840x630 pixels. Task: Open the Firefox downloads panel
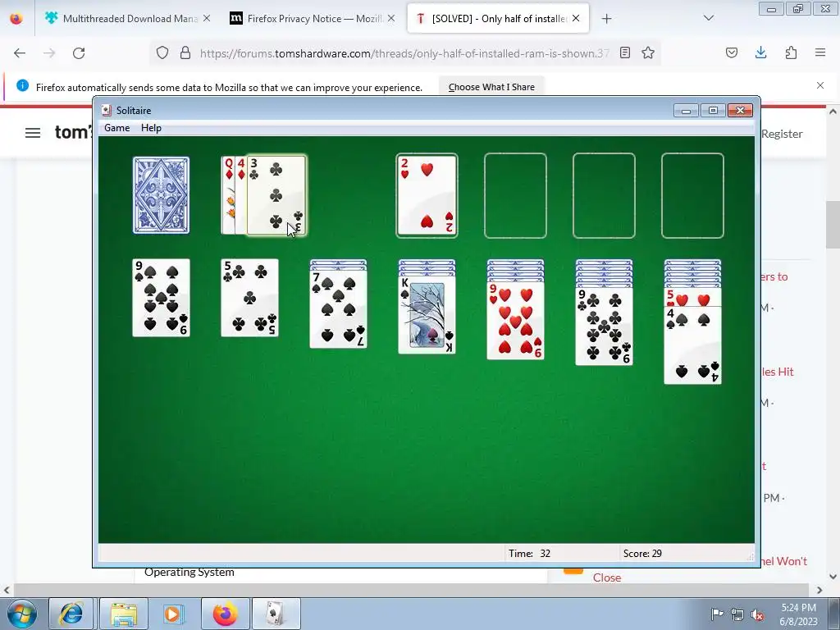coord(760,53)
